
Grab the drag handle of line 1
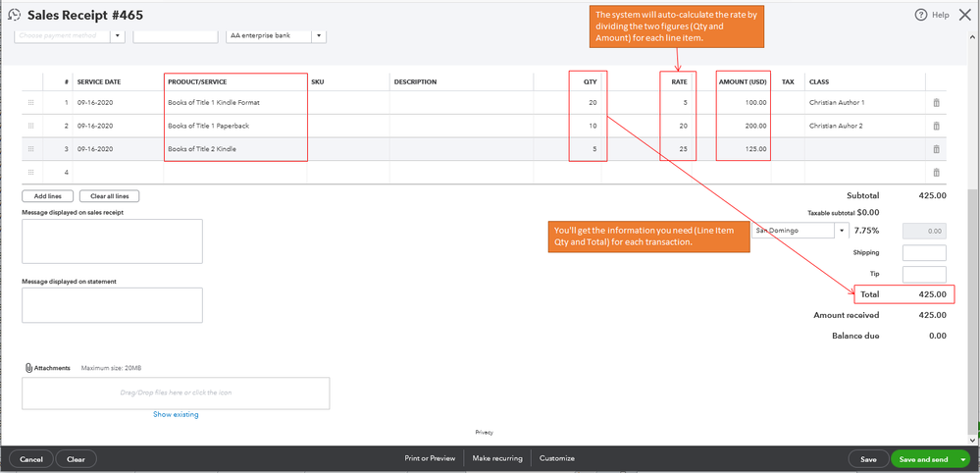tap(31, 102)
